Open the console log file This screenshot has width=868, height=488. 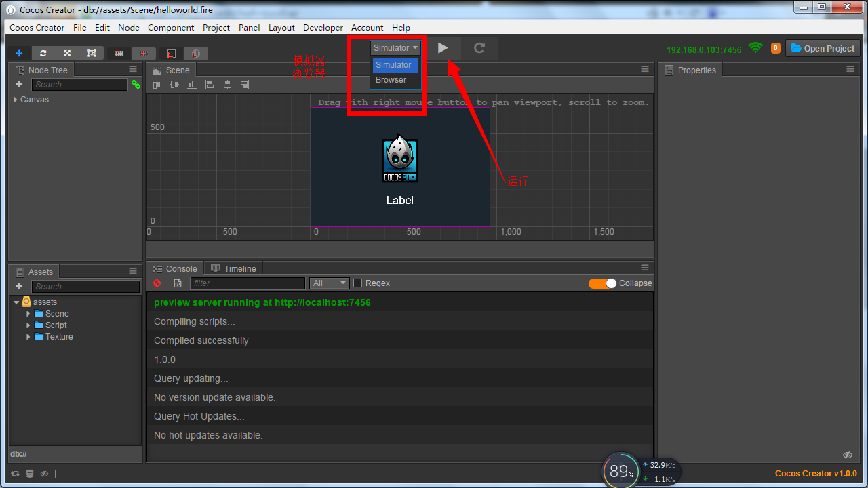click(x=178, y=283)
